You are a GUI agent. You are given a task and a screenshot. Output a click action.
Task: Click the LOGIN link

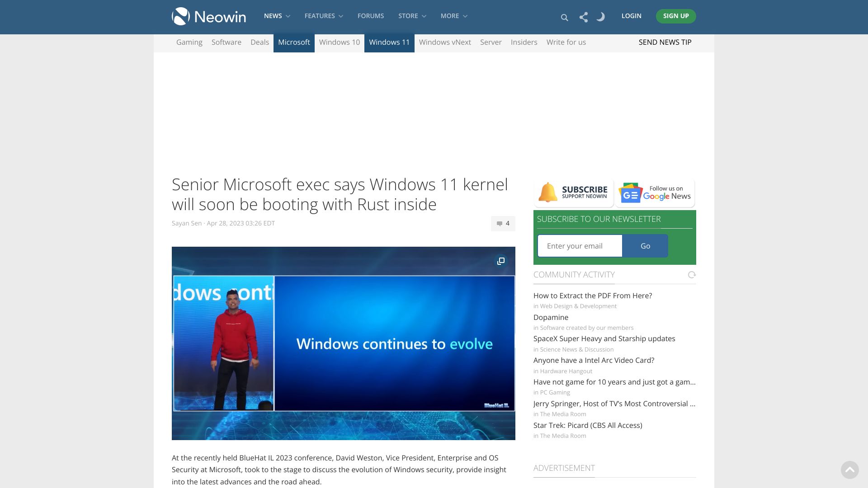tap(631, 16)
